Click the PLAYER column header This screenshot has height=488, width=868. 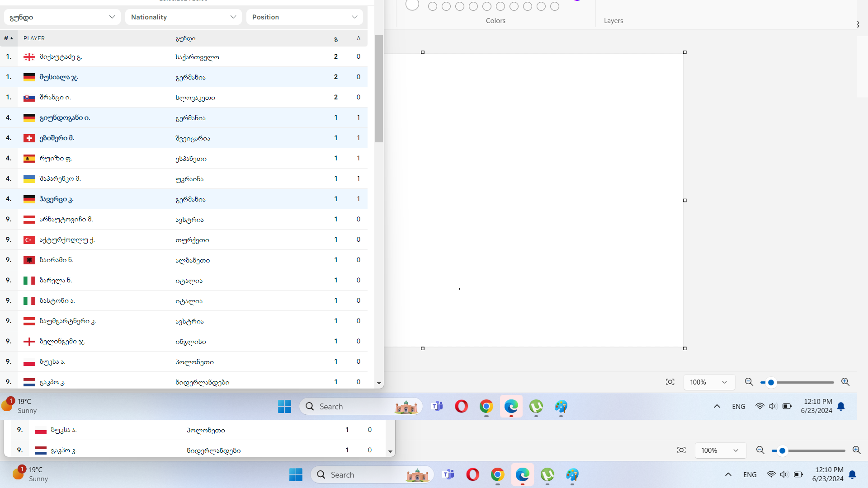point(34,38)
